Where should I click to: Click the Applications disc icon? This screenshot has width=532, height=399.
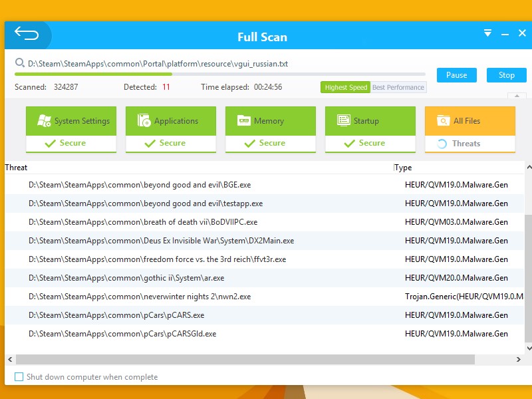pyautogui.click(x=144, y=120)
